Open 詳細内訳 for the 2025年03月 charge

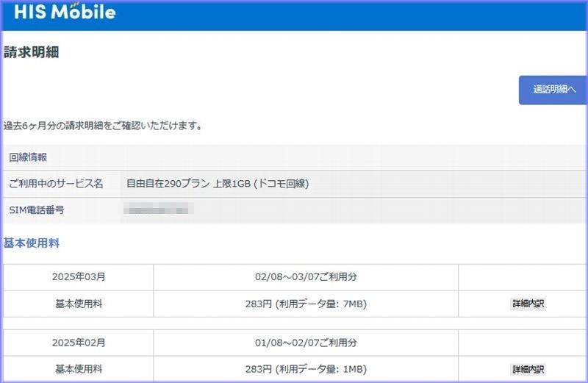click(528, 304)
